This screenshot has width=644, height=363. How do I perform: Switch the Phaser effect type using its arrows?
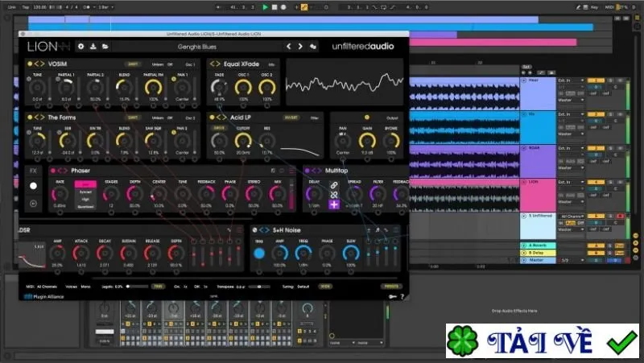click(63, 171)
